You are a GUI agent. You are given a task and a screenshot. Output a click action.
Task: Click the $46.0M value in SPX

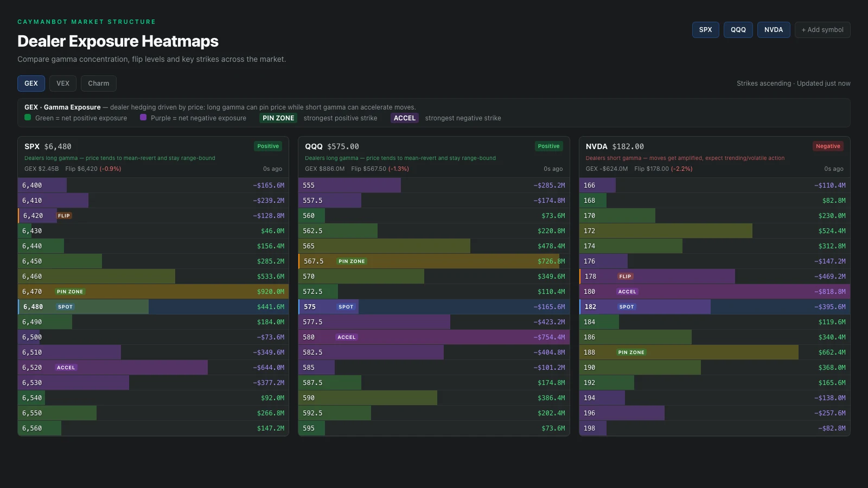(x=272, y=231)
